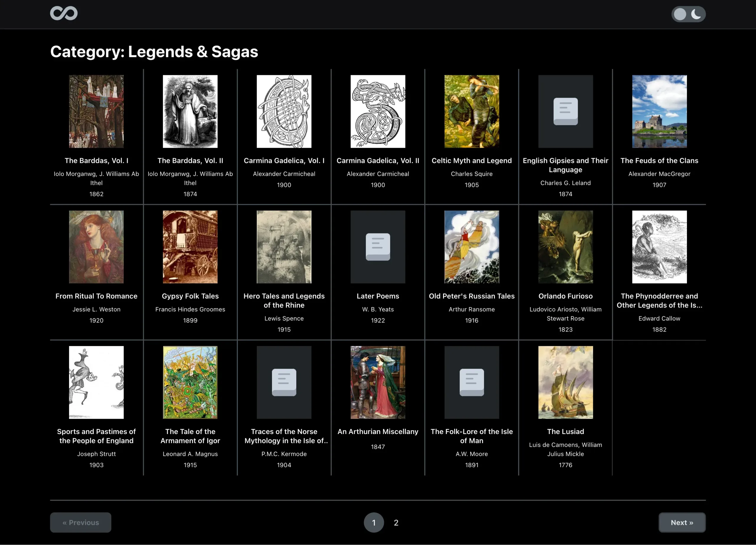Open From Ritual To Romance cover image
The width and height of the screenshot is (756, 545).
click(96, 247)
